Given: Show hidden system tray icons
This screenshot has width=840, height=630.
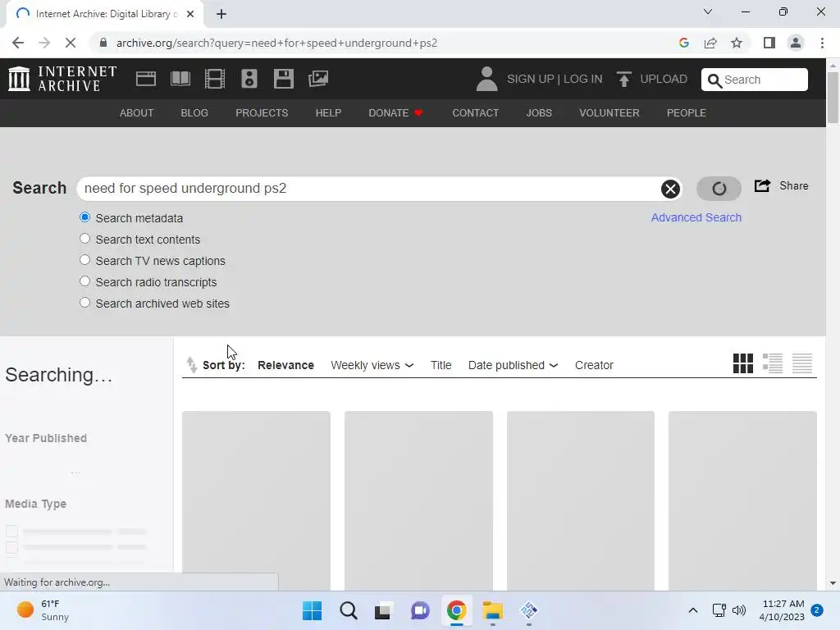Looking at the screenshot, I should [x=692, y=610].
